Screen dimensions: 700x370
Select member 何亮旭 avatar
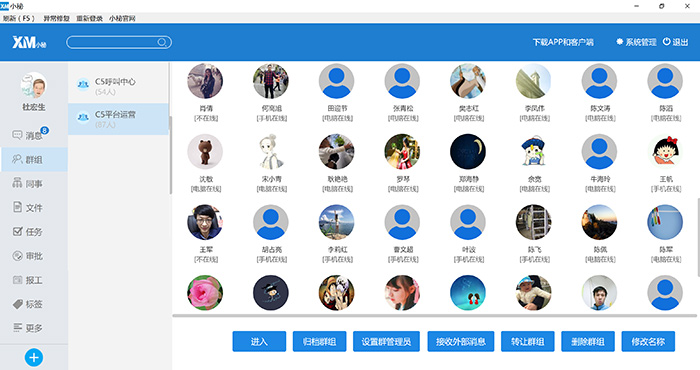(x=271, y=81)
